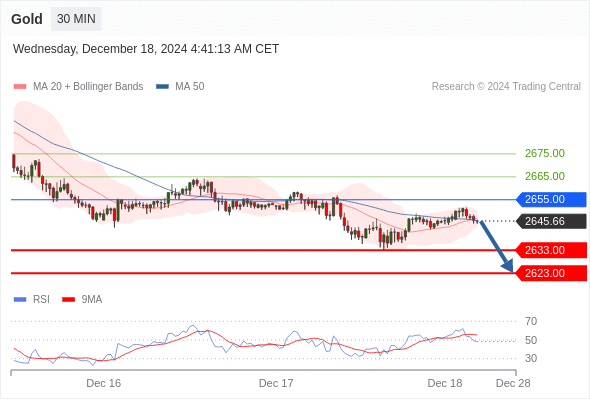Click the RSI indicator label
This screenshot has width=590, height=400.
tap(41, 300)
